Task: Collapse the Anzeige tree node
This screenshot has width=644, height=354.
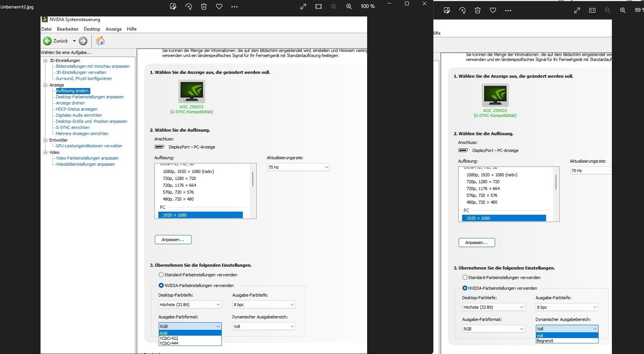Action: click(46, 85)
